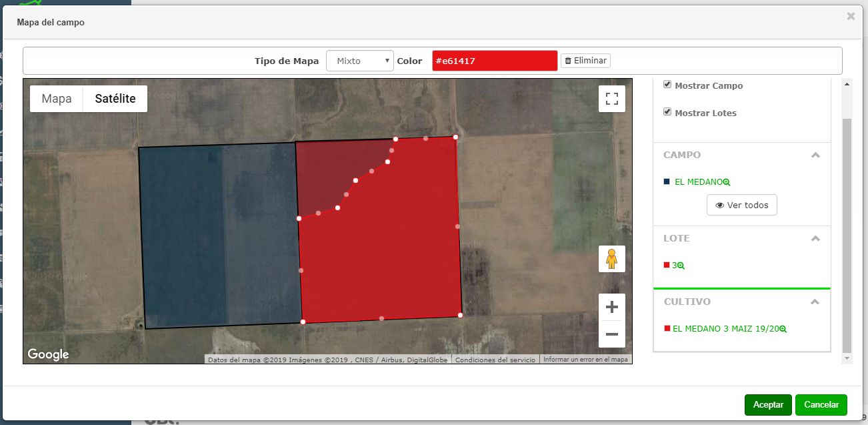868x425 pixels.
Task: Click bottom-right vertex of red polygon
Action: [461, 315]
